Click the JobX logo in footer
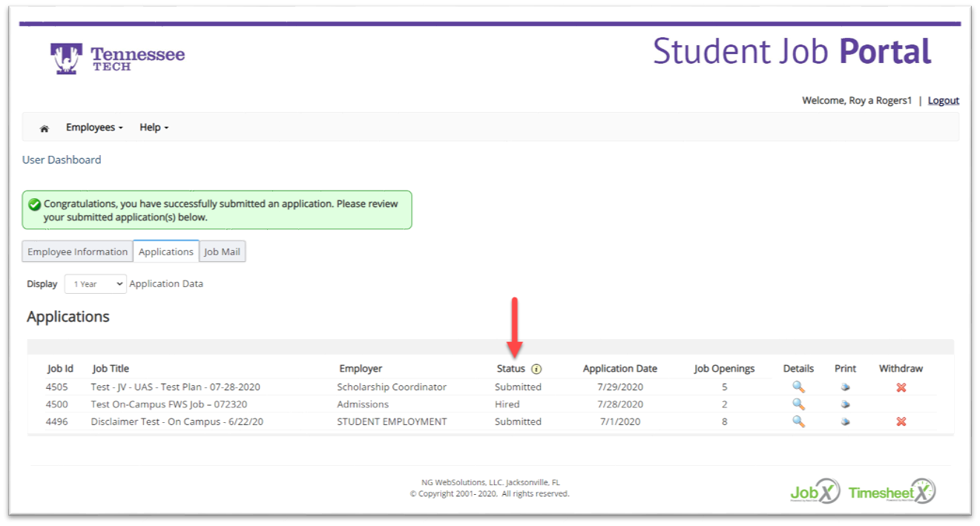Screen dimensions: 980x526 814,491
